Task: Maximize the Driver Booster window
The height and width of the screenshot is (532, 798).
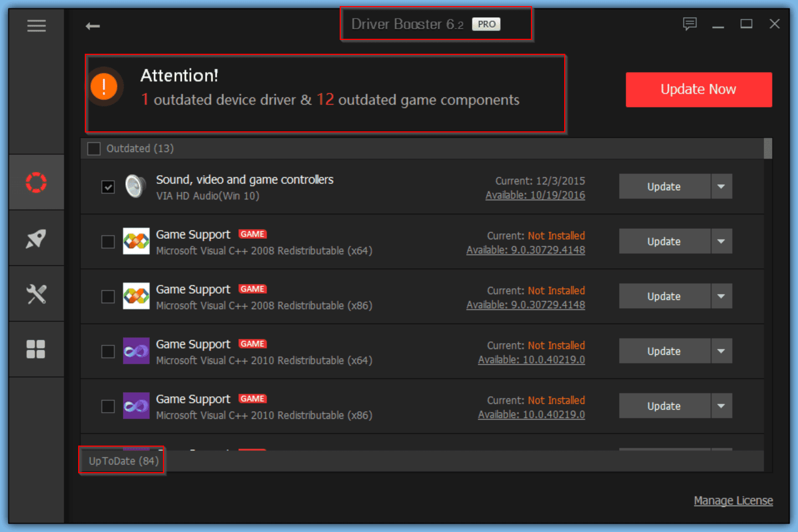Action: (x=746, y=24)
